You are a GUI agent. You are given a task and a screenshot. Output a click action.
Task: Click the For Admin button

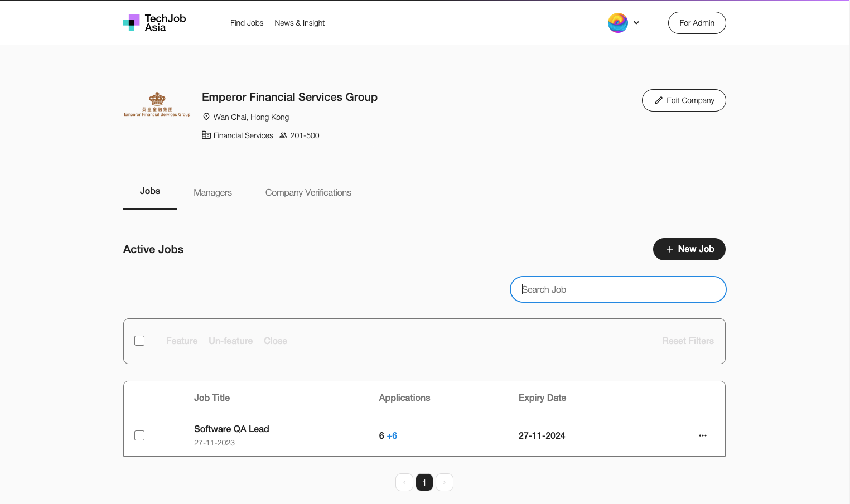[x=697, y=23]
